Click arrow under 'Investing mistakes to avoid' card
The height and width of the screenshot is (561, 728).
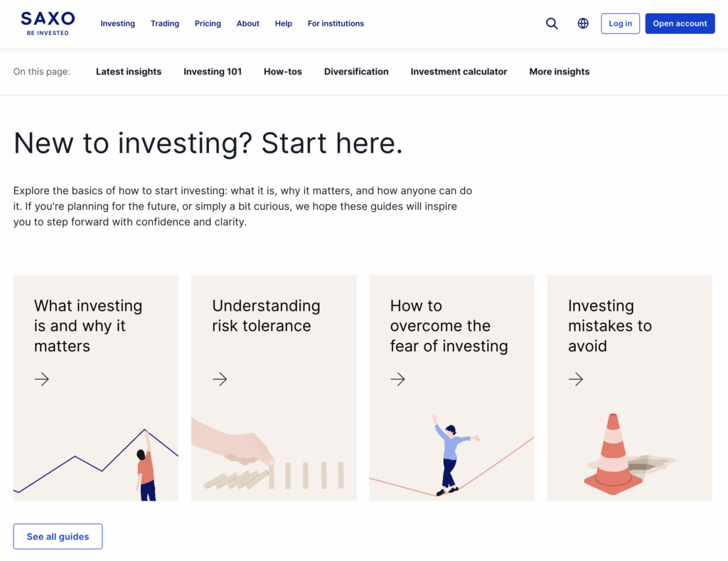(576, 380)
